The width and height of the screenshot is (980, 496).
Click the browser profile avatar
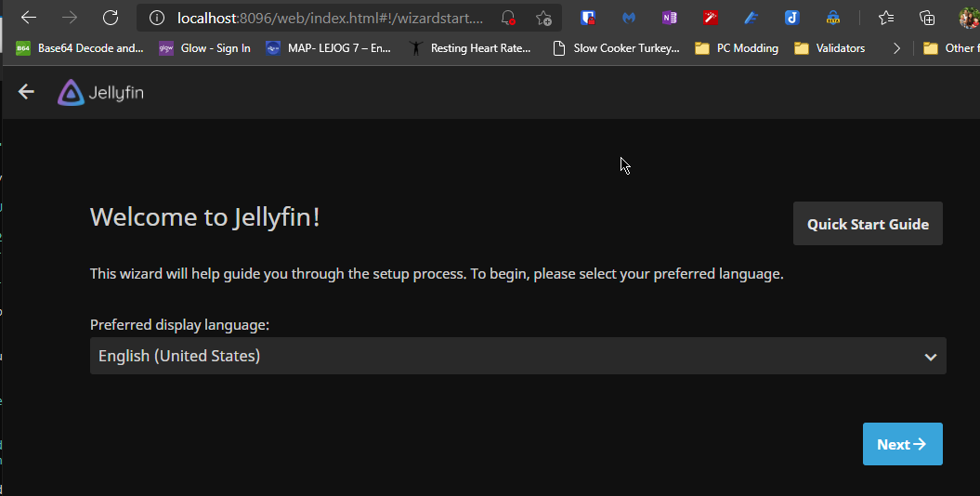970,18
